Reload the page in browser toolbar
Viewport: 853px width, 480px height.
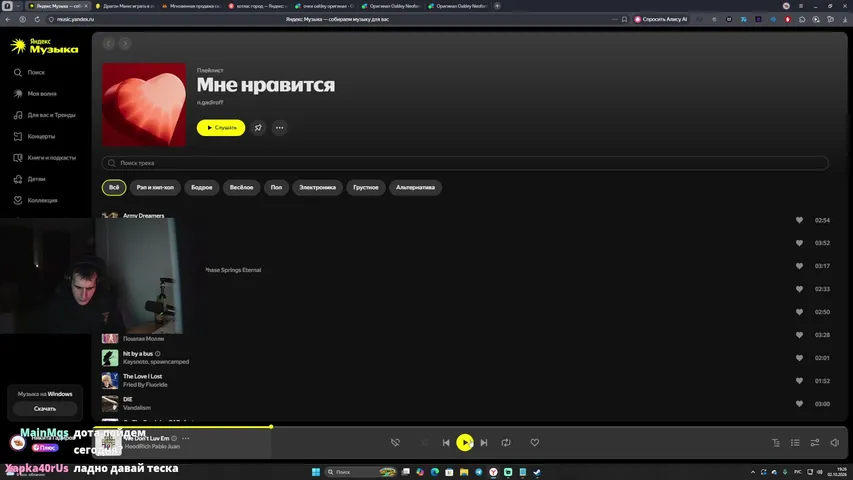37,19
